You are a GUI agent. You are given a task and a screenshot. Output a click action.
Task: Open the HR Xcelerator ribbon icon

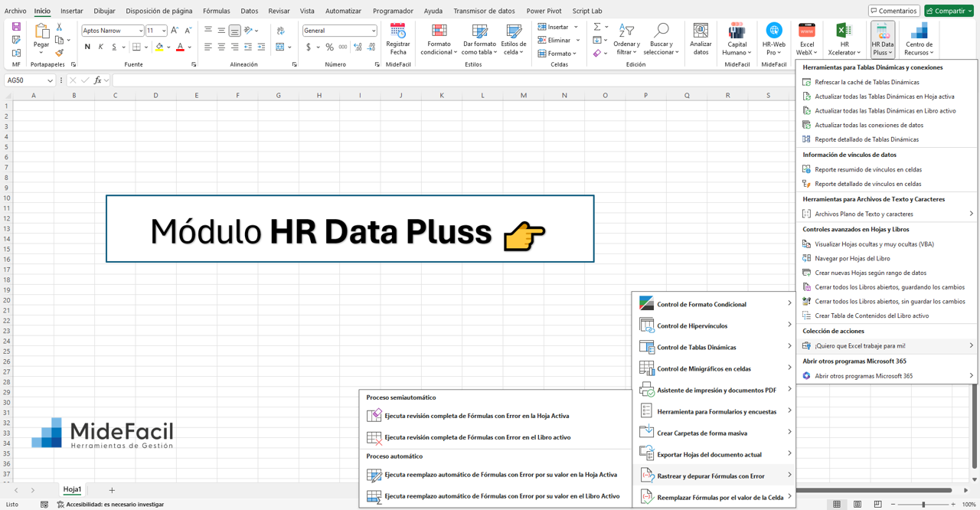(x=844, y=31)
